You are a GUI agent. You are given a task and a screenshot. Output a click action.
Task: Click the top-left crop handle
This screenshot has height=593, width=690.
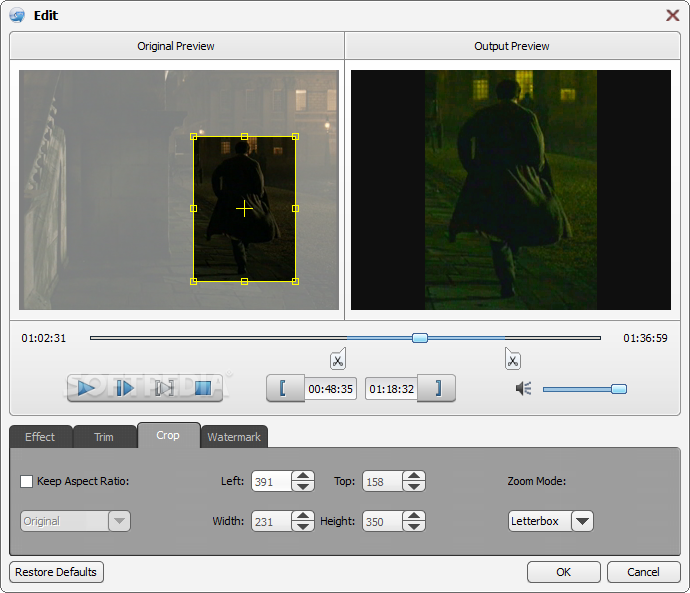pos(193,137)
